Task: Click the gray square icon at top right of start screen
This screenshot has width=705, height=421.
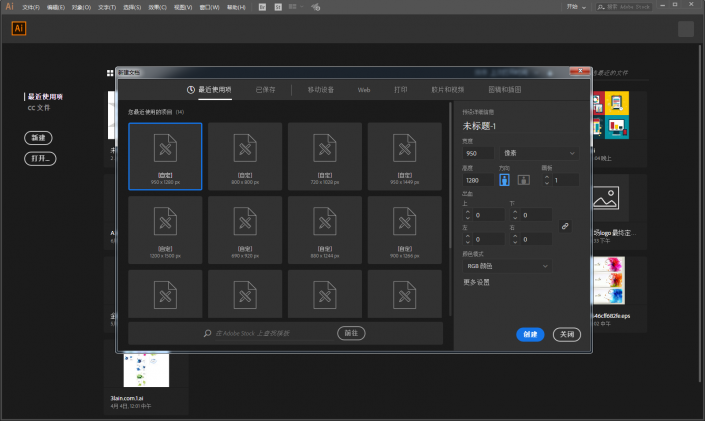Action: click(686, 29)
